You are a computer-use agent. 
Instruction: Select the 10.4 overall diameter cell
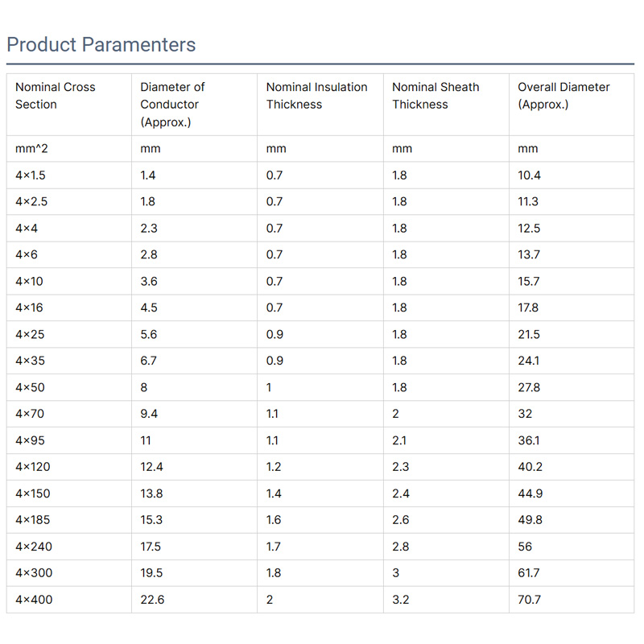[529, 175]
